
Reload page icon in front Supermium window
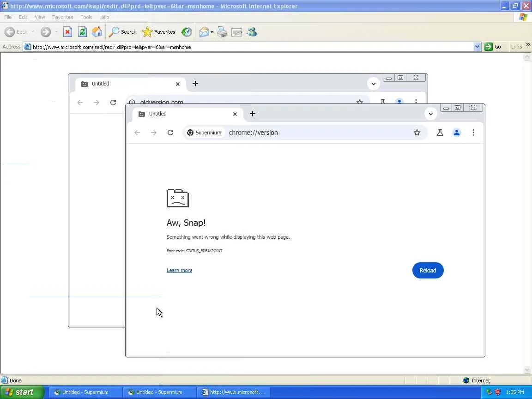(x=170, y=133)
